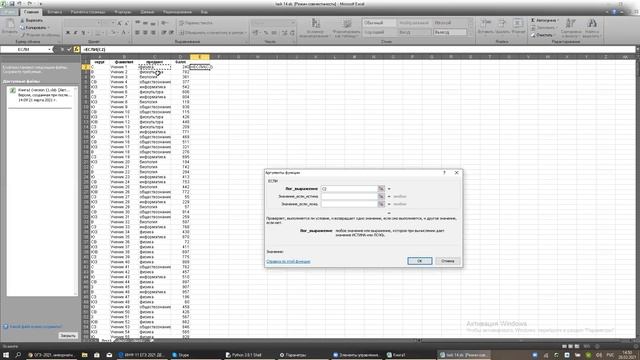Screen dimensions: 640x360
Task: Open Сортировка и фильтр dropdown
Action: (571, 28)
